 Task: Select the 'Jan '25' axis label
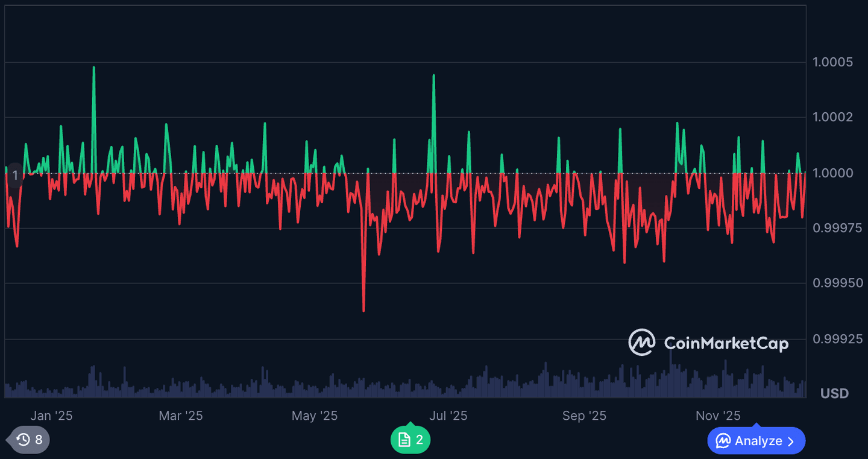[51, 416]
